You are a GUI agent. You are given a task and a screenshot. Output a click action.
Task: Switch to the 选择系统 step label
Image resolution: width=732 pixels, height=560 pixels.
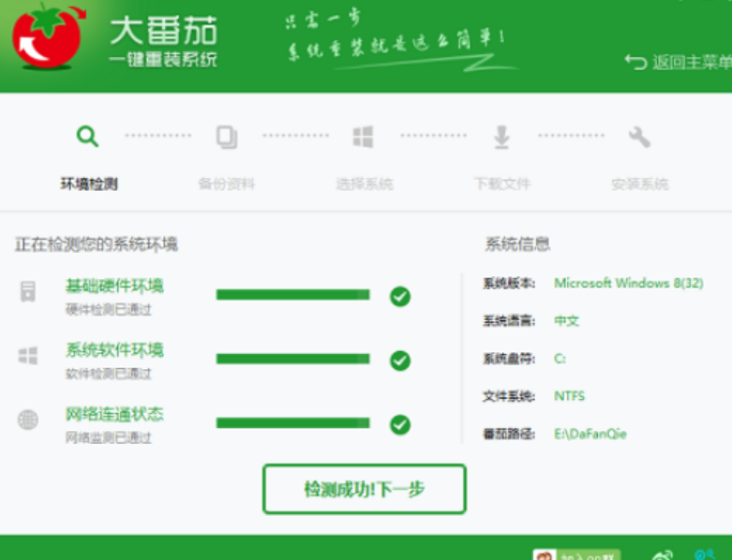tap(364, 184)
